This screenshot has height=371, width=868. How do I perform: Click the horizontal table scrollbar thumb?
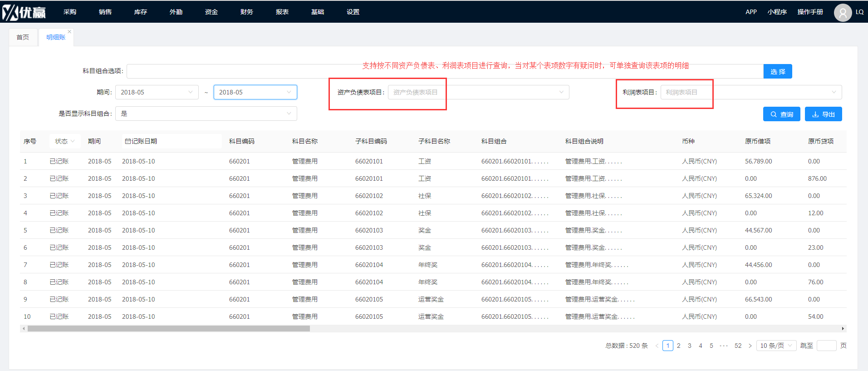pyautogui.click(x=169, y=328)
